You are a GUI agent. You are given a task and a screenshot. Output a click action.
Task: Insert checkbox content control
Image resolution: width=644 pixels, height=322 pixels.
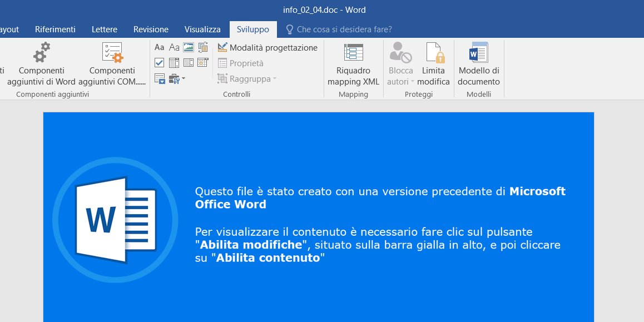160,62
